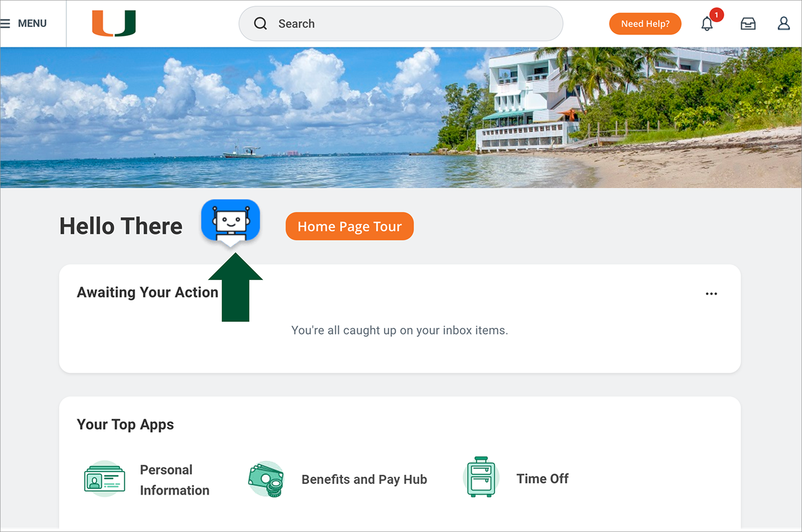This screenshot has width=802, height=532.
Task: Click the Need Help? button
Action: click(645, 24)
